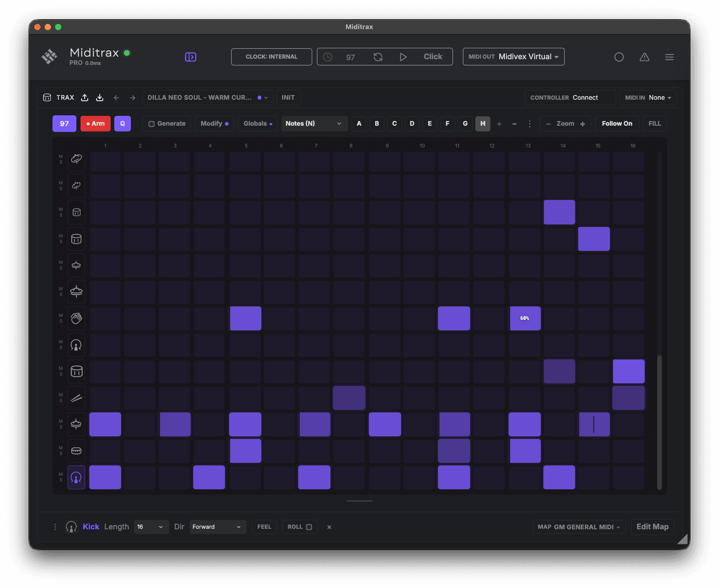
Task: Select pattern H tab
Action: (483, 124)
